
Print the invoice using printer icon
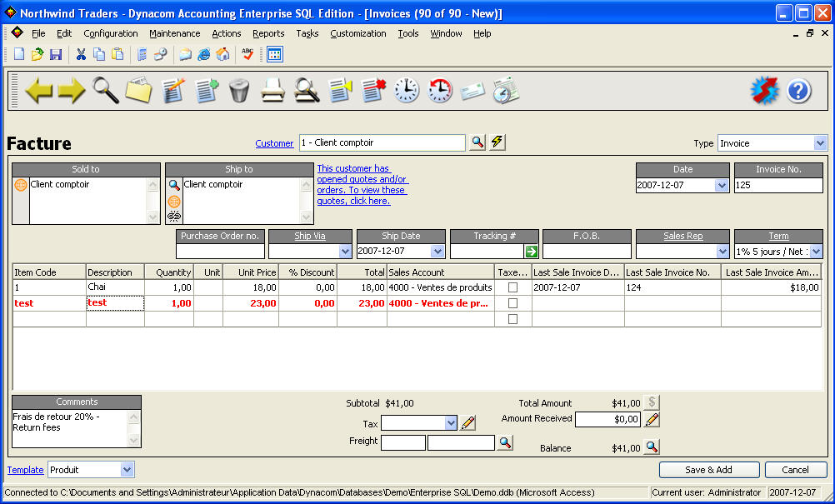[x=272, y=91]
